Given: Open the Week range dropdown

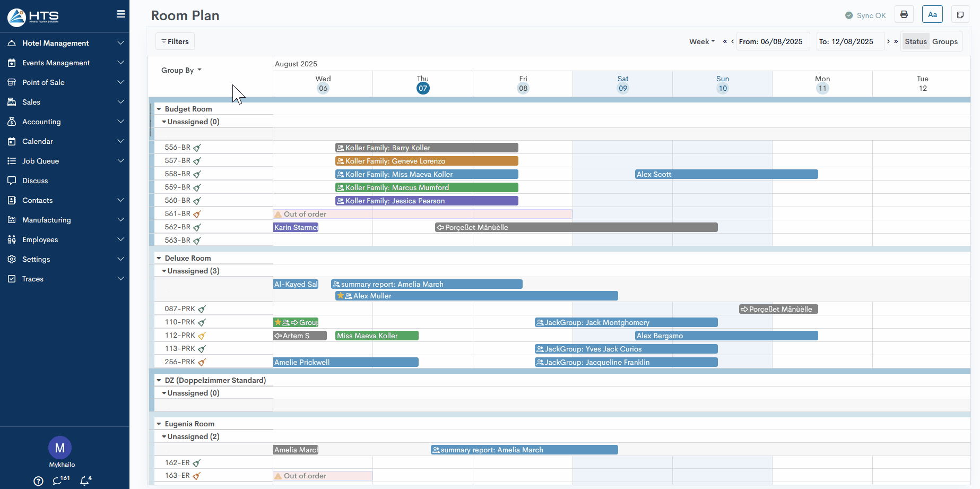Looking at the screenshot, I should [701, 41].
